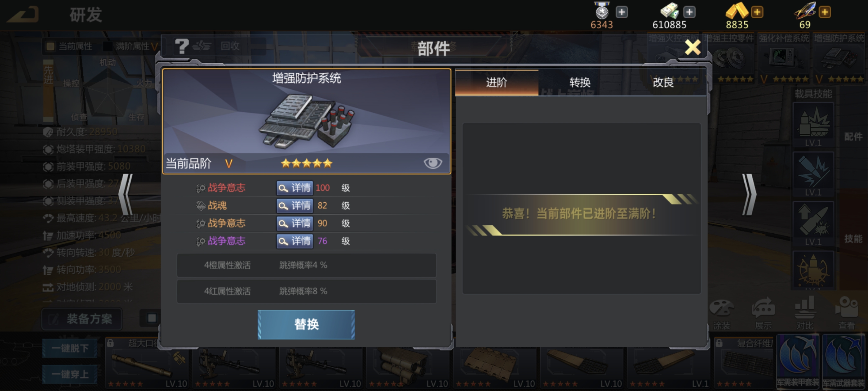Switch to the 转换 tab
Viewport: 868px width, 391px height.
click(x=580, y=82)
